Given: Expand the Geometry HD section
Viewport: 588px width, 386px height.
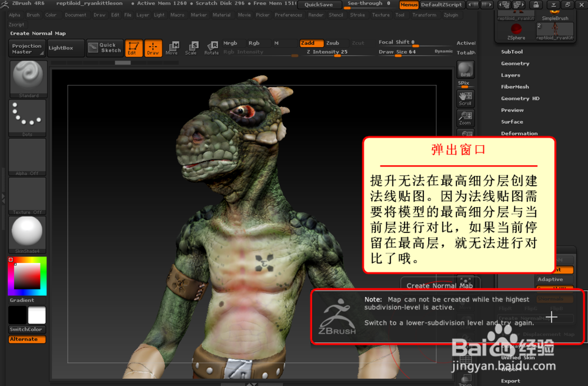Looking at the screenshot, I should click(520, 98).
